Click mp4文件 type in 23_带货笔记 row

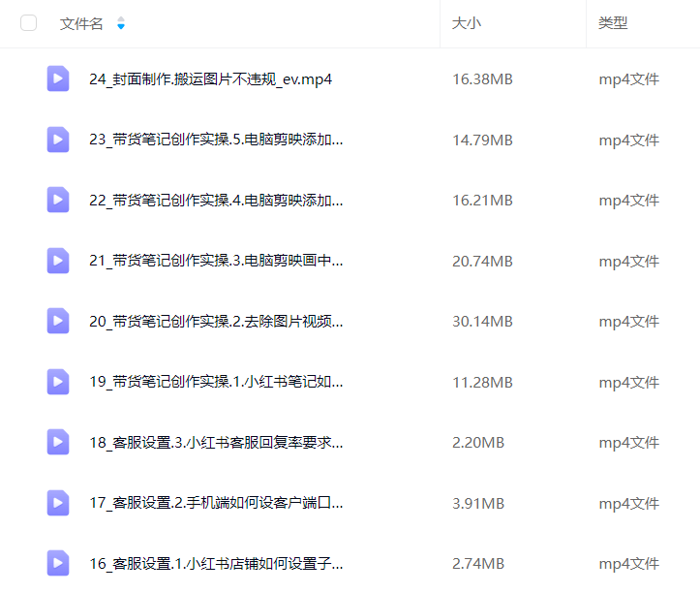[x=628, y=140]
